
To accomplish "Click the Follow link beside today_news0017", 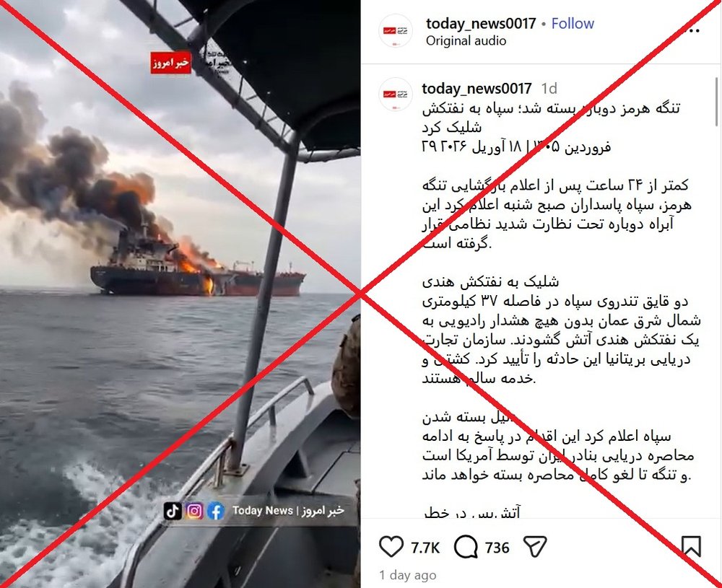I will (x=573, y=24).
